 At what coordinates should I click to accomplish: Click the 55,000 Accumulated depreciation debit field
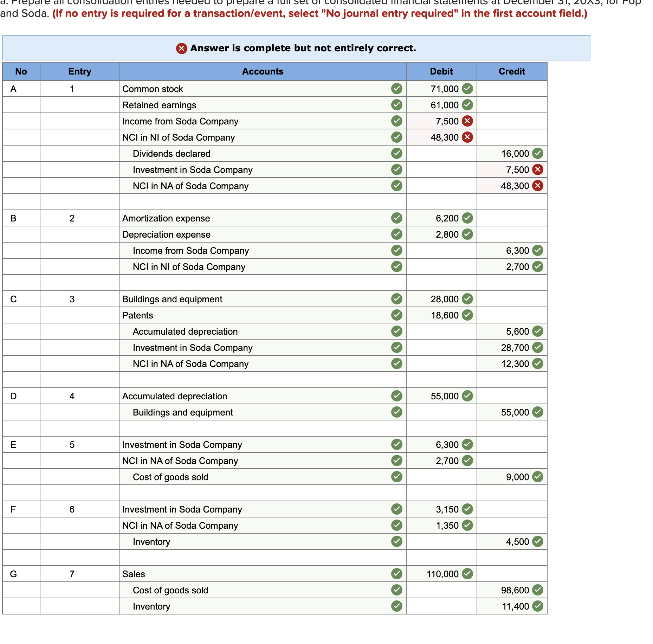(441, 396)
